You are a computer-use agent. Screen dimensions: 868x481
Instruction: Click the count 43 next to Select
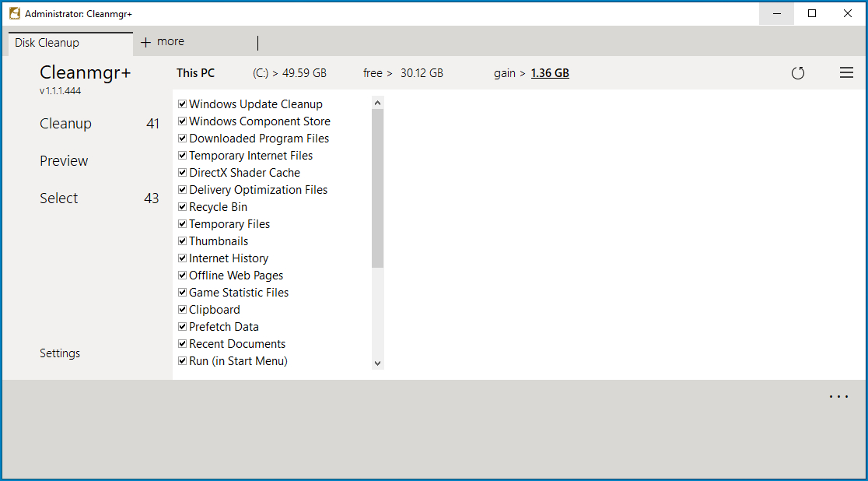(x=152, y=198)
